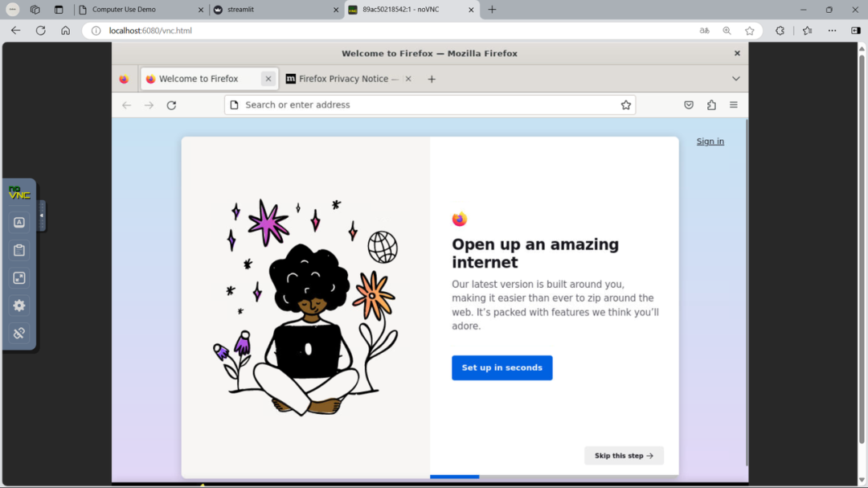
Task: Open site information icon beside localhost address
Action: coord(96,31)
